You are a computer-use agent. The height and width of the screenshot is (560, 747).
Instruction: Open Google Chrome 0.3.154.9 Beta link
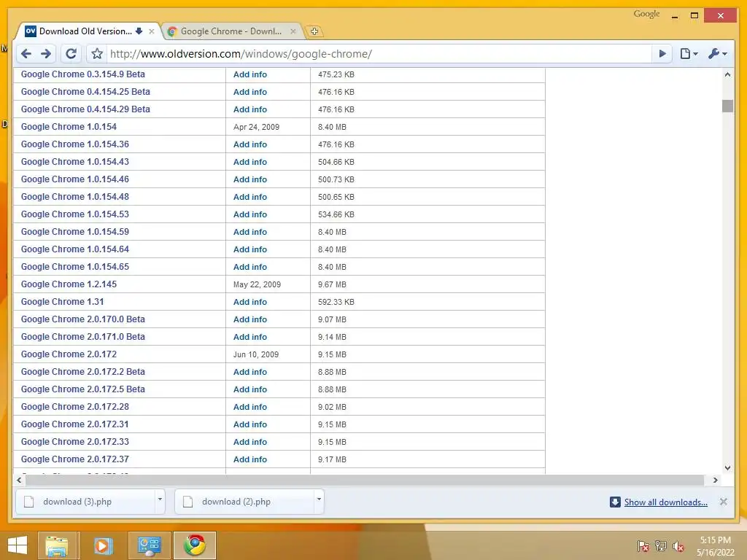click(x=83, y=74)
